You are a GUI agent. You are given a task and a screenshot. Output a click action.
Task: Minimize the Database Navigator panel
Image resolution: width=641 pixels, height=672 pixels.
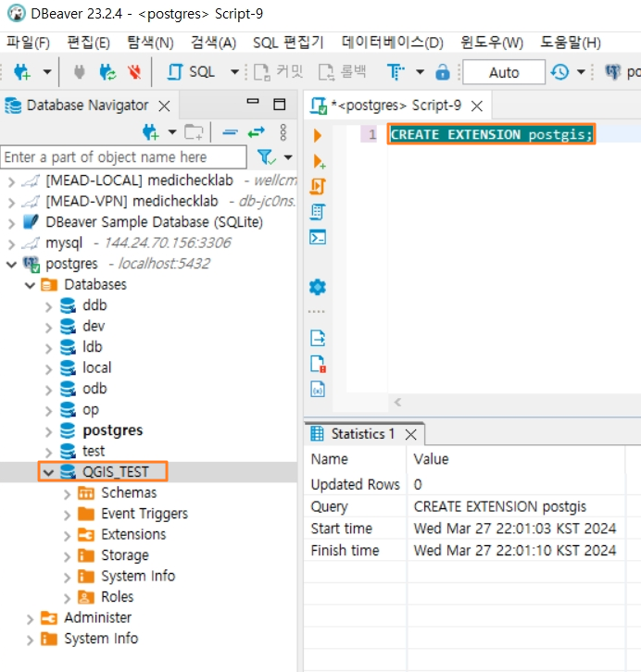coord(253,102)
